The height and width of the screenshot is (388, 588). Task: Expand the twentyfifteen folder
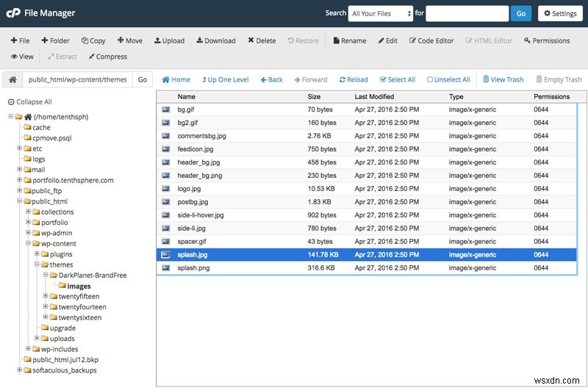point(46,296)
